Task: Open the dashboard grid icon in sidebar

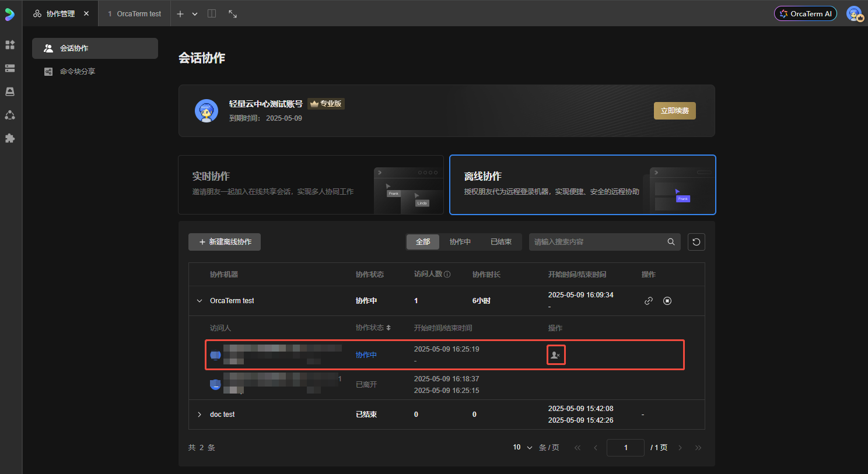Action: (10, 45)
